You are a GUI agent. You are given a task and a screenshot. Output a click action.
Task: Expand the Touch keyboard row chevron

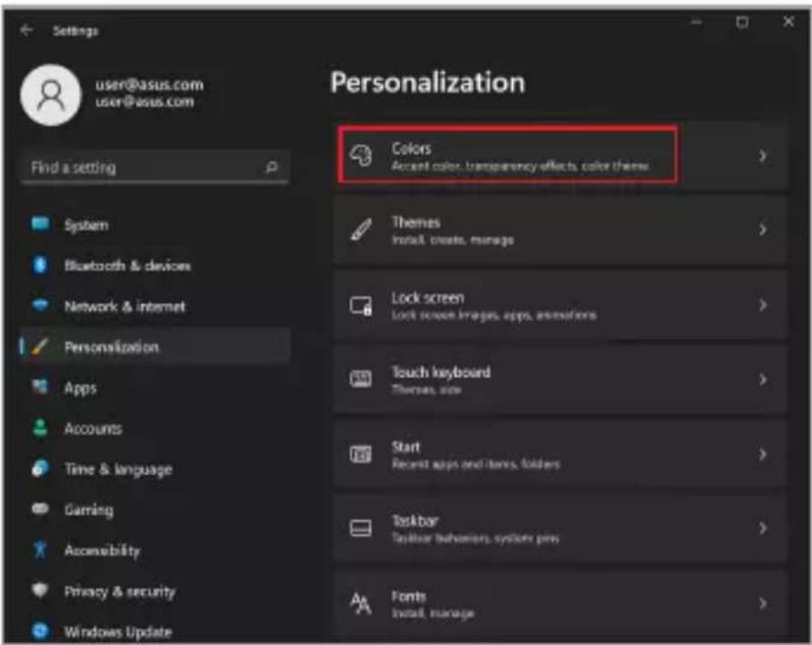click(762, 379)
